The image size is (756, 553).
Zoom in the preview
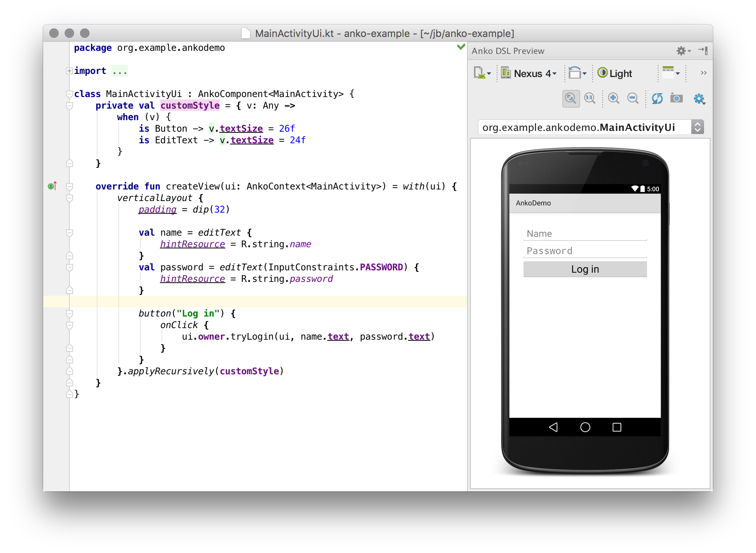point(613,99)
